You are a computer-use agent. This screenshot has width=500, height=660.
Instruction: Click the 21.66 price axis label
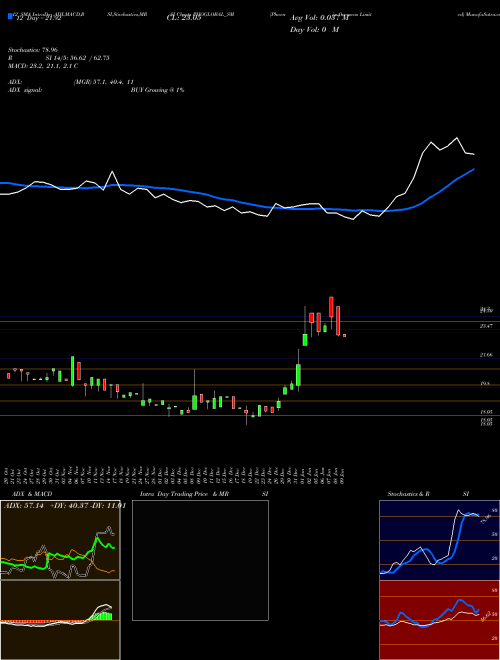coord(486,355)
